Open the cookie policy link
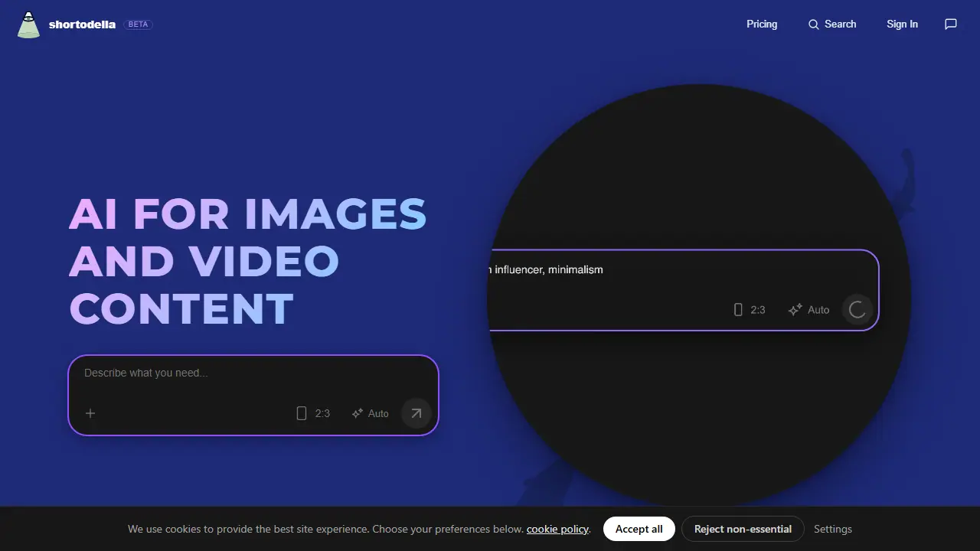Image resolution: width=980 pixels, height=551 pixels. coord(558,529)
